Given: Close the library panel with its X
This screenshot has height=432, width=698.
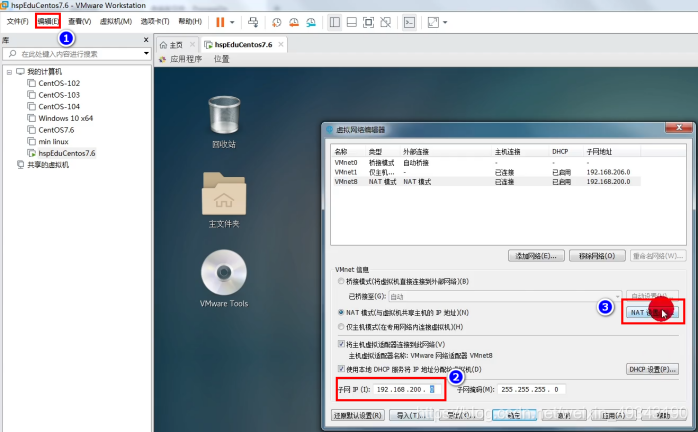Looking at the screenshot, I should pos(146,40).
